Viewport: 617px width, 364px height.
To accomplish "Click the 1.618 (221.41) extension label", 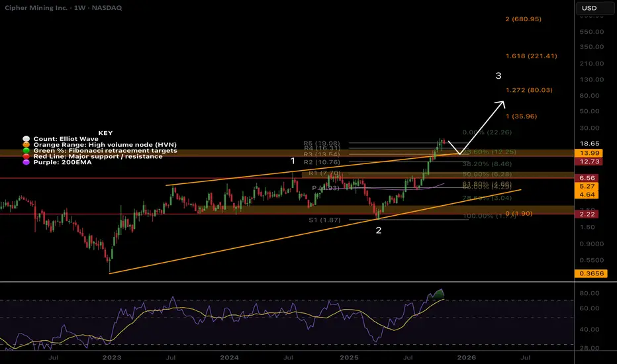I will pyautogui.click(x=531, y=56).
